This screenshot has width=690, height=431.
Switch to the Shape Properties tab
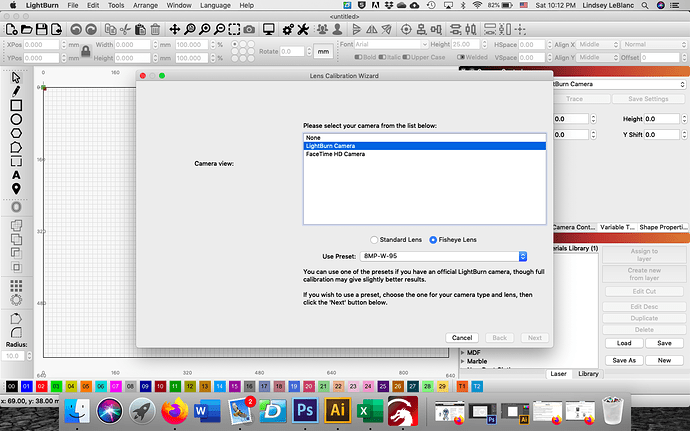[663, 227]
